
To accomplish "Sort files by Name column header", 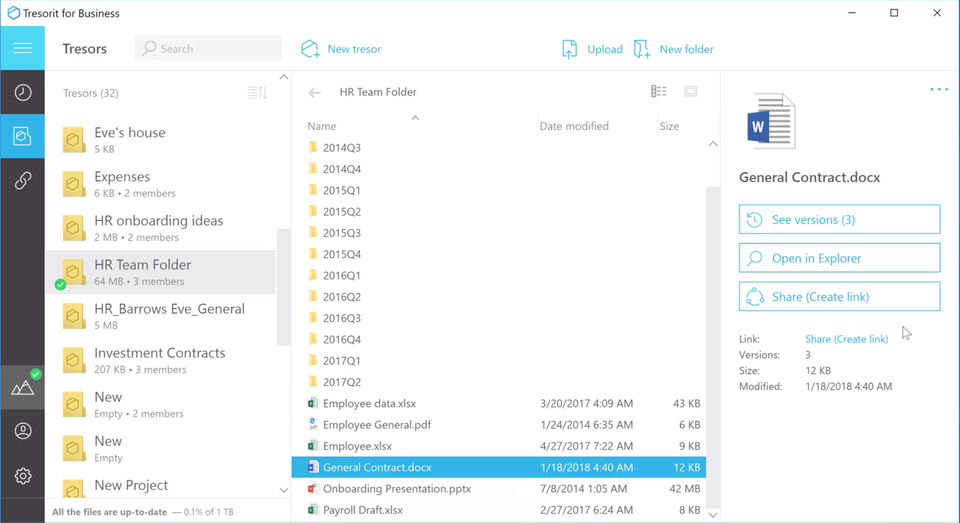I will point(322,126).
